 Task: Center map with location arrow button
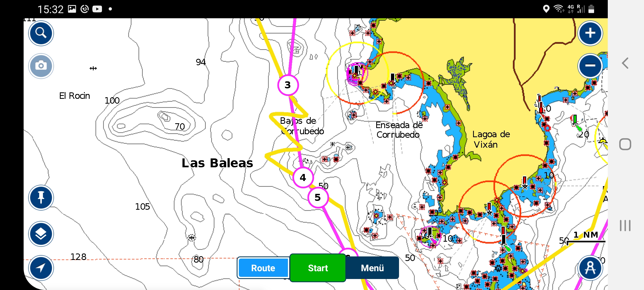(x=41, y=268)
